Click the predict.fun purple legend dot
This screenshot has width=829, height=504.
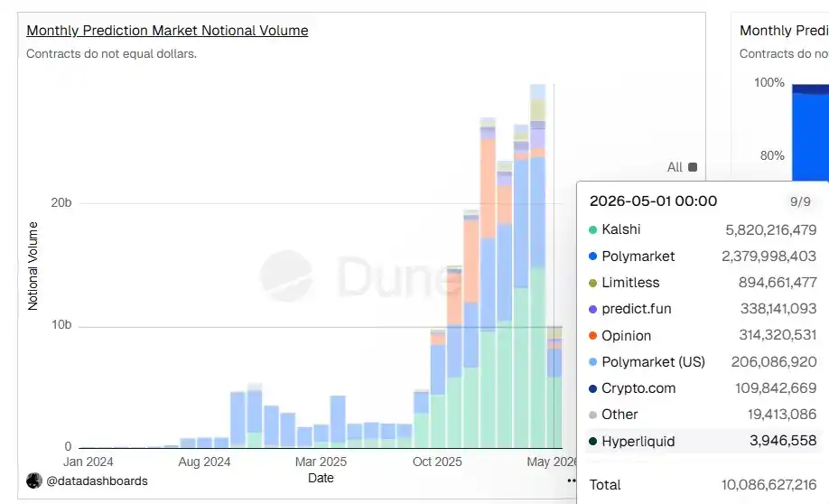[592, 309]
